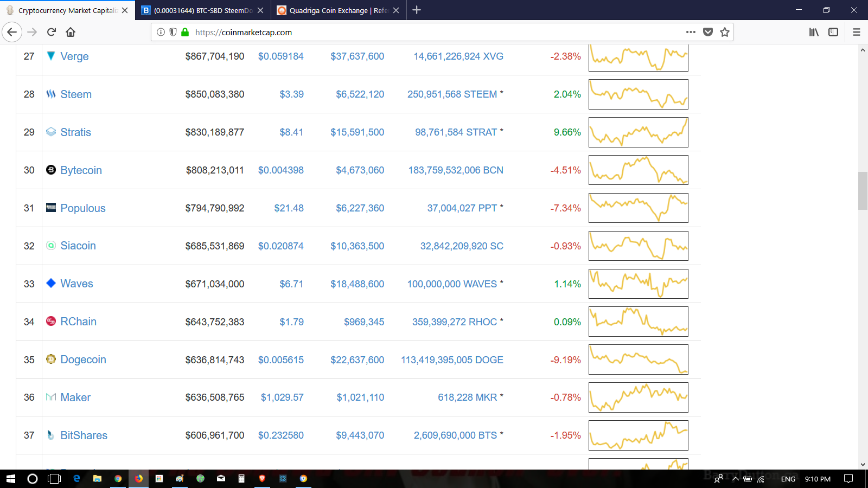Go back to the previous page
Image resolution: width=868 pixels, height=488 pixels.
click(12, 32)
